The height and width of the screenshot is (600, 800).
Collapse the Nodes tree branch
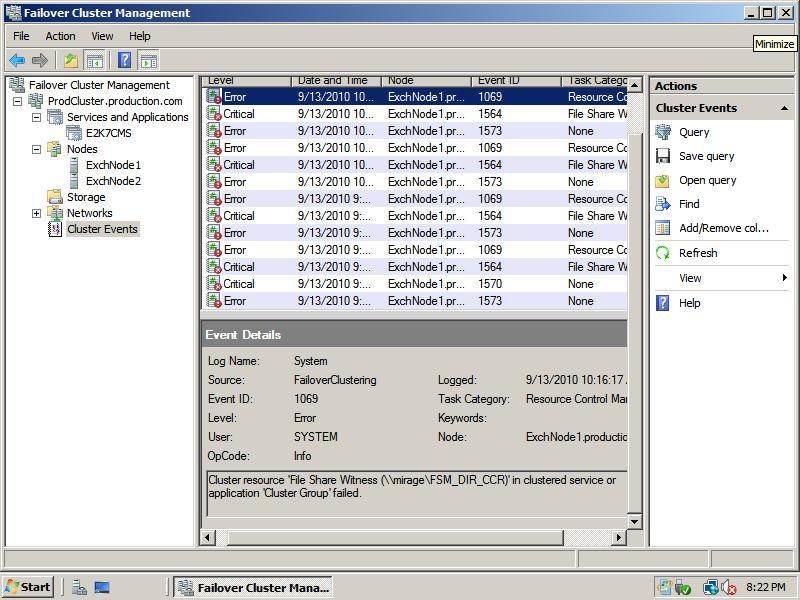coord(36,149)
